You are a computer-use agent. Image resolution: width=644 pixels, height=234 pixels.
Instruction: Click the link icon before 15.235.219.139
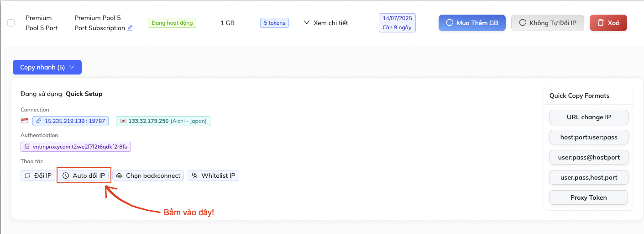(39, 121)
